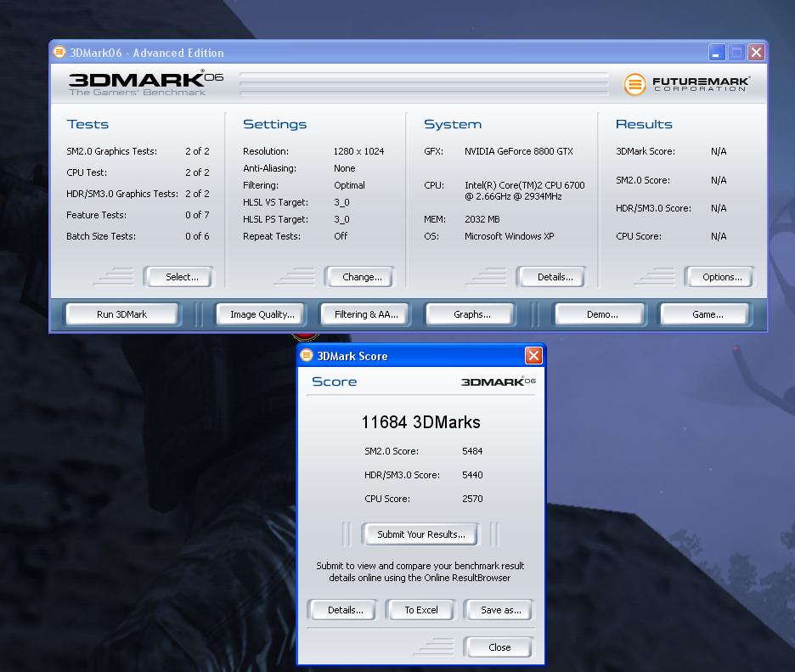The width and height of the screenshot is (795, 672).
Task: Open Image Quality settings
Action: coord(262,314)
